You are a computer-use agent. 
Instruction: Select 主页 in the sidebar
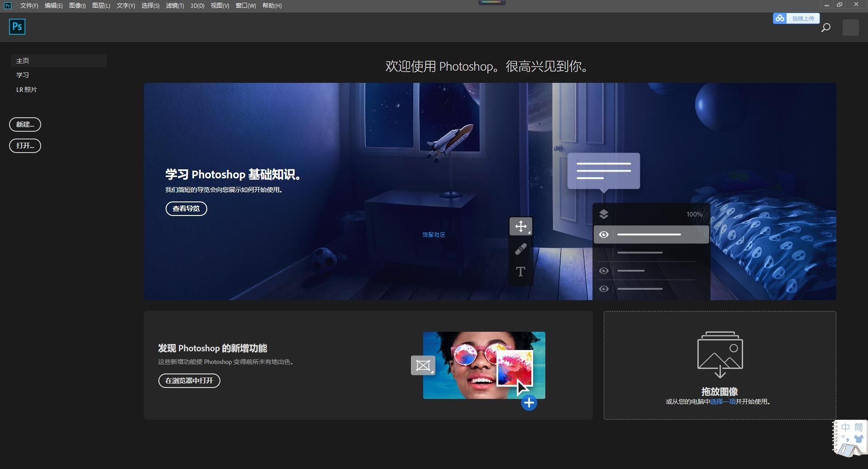coord(59,61)
